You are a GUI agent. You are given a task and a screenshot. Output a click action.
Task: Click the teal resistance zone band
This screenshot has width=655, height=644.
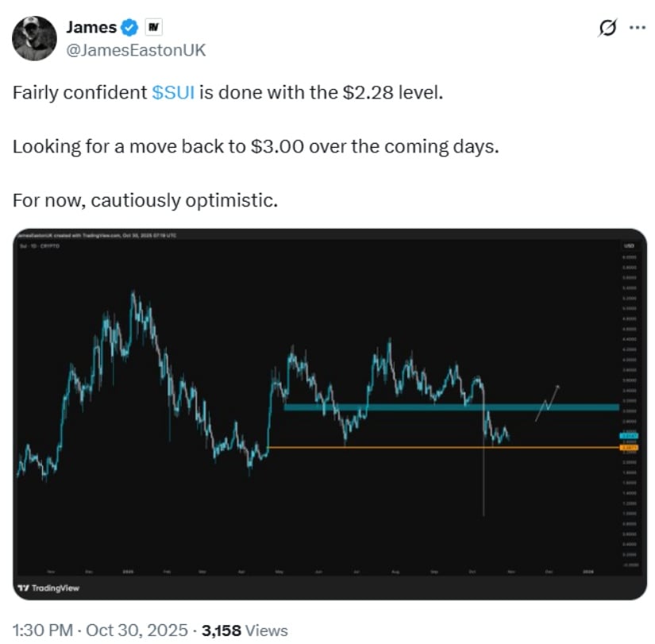[x=445, y=407]
